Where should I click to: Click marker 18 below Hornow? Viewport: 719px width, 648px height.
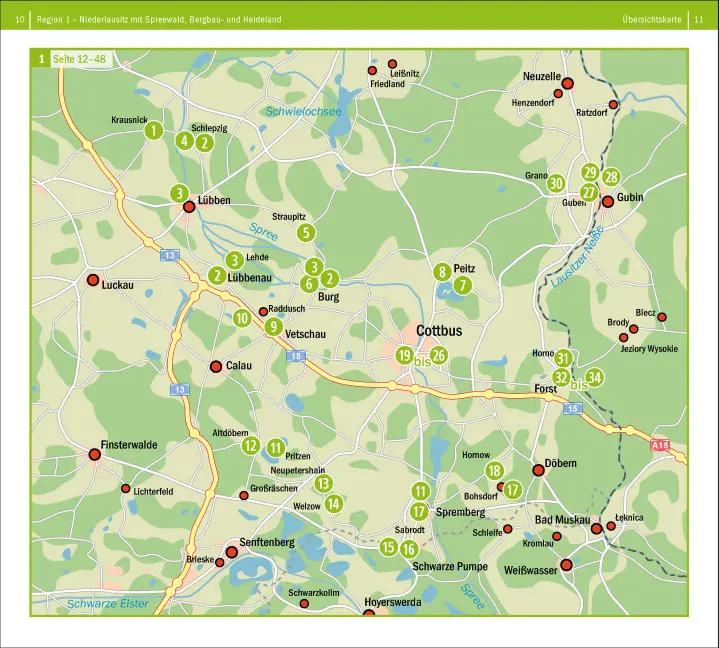[494, 471]
